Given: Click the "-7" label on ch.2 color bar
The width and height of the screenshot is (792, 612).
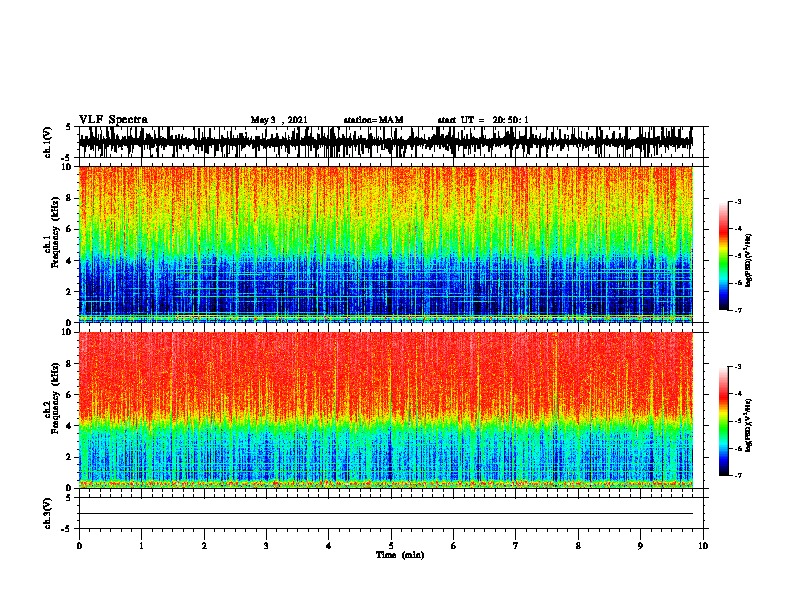Looking at the screenshot, I should (737, 476).
